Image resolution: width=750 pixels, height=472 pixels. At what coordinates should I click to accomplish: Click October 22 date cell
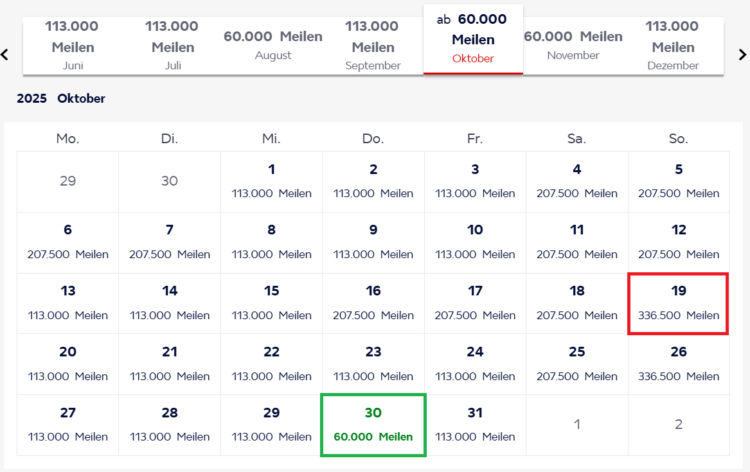click(271, 364)
